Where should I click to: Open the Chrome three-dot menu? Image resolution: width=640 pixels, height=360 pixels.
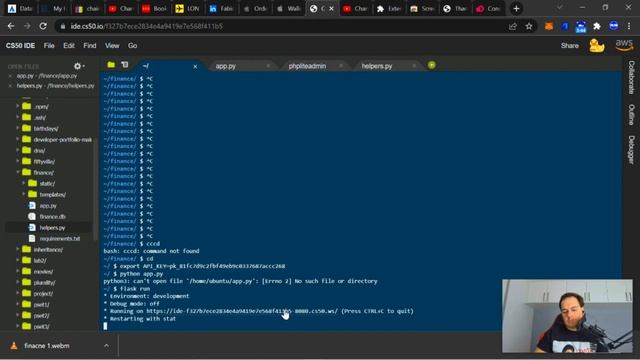point(629,26)
